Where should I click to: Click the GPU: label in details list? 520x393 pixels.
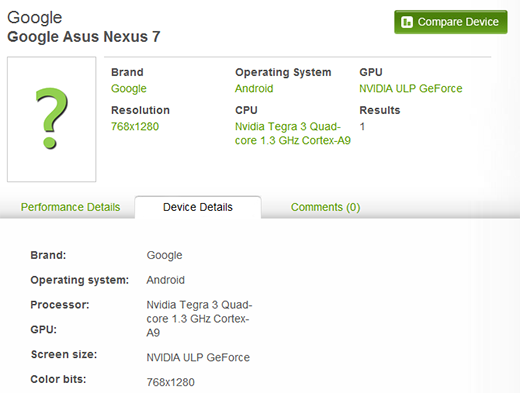pyautogui.click(x=44, y=329)
